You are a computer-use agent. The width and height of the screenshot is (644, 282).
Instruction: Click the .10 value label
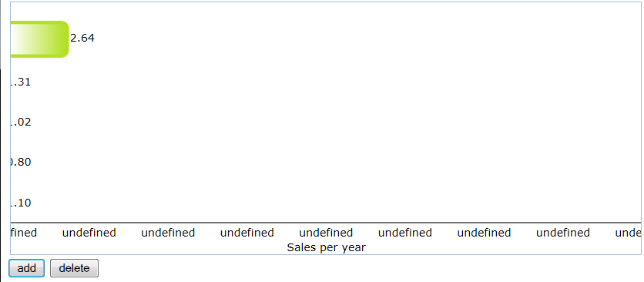click(21, 203)
